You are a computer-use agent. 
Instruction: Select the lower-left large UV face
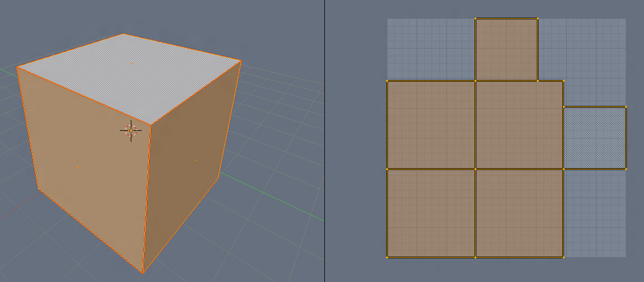tap(431, 213)
